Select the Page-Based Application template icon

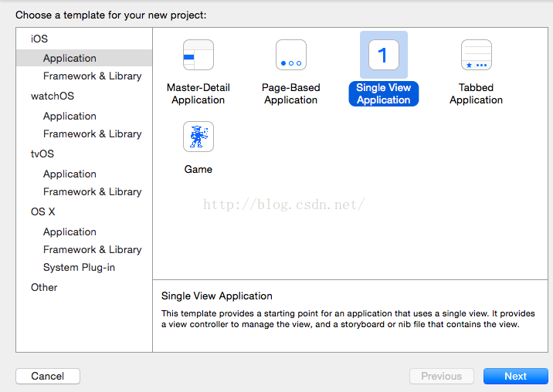point(291,55)
